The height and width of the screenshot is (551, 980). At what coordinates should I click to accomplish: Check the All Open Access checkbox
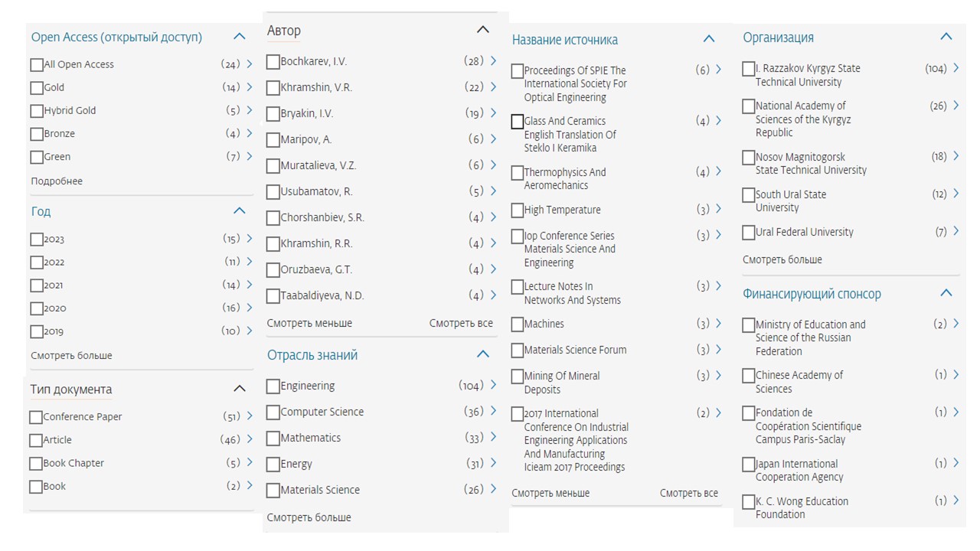(x=37, y=65)
